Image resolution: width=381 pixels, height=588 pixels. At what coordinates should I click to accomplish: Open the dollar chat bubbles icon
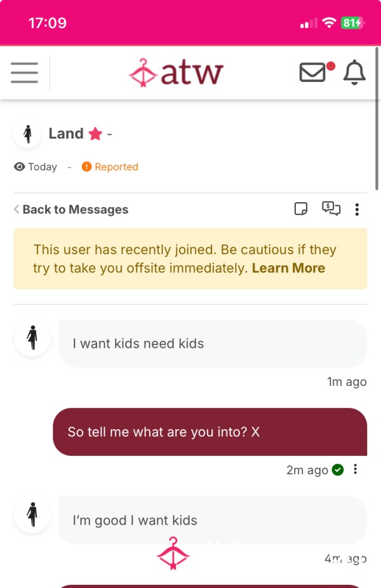pyautogui.click(x=331, y=209)
